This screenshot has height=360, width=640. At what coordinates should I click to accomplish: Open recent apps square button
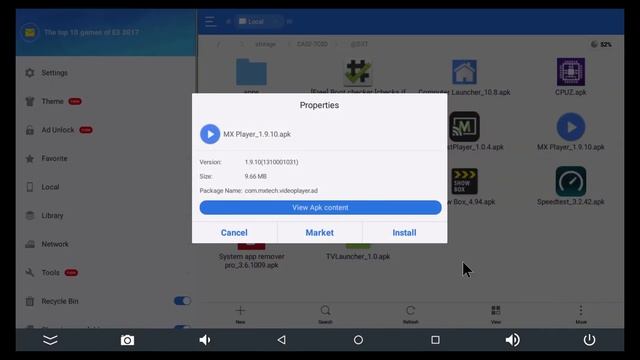(436, 340)
